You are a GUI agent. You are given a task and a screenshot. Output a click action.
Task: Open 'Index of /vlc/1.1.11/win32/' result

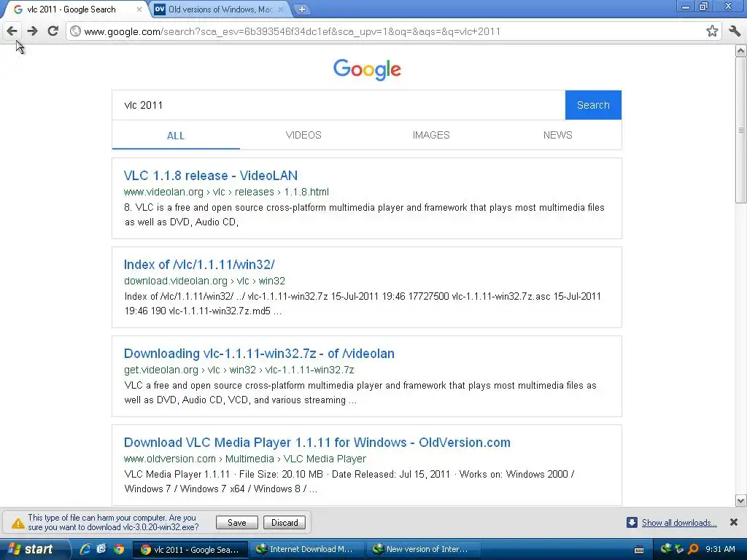coord(199,265)
